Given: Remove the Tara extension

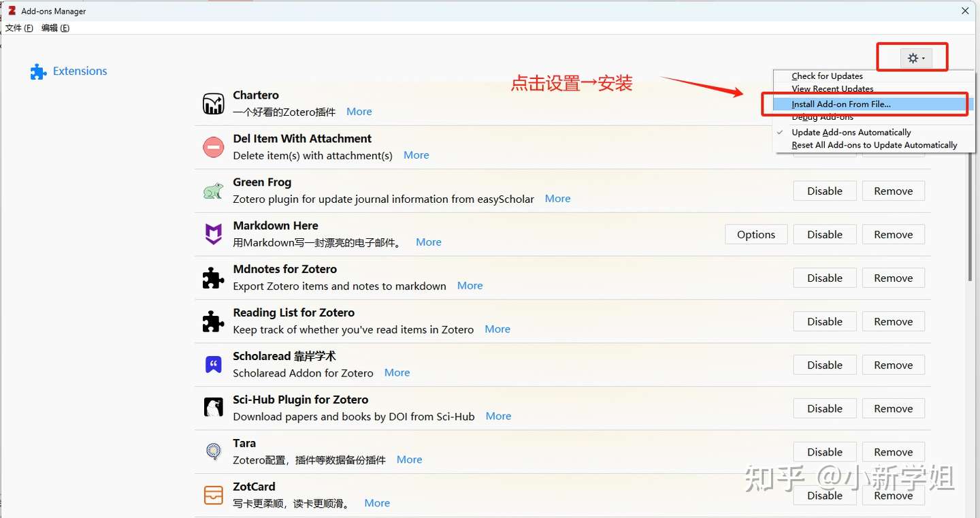Looking at the screenshot, I should click(894, 452).
